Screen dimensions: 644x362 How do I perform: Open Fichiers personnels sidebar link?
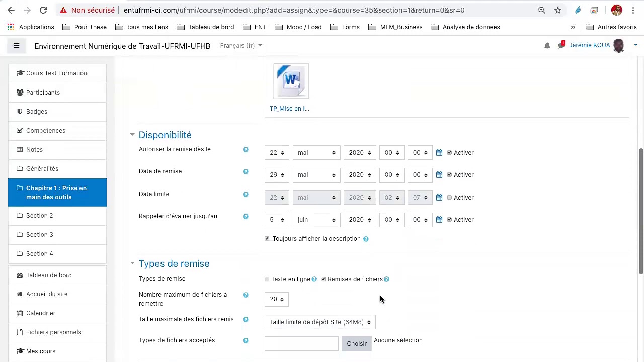tap(57, 332)
